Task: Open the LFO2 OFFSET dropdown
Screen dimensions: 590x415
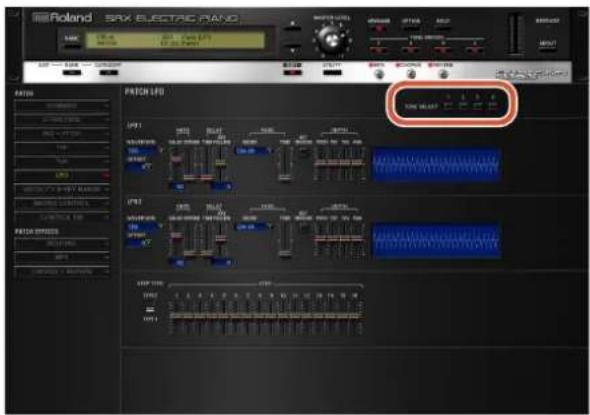Action: [140, 243]
